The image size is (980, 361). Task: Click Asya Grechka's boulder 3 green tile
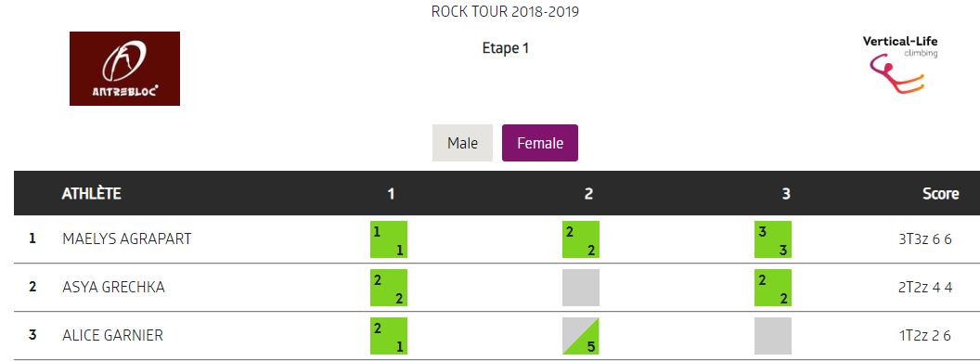773,288
